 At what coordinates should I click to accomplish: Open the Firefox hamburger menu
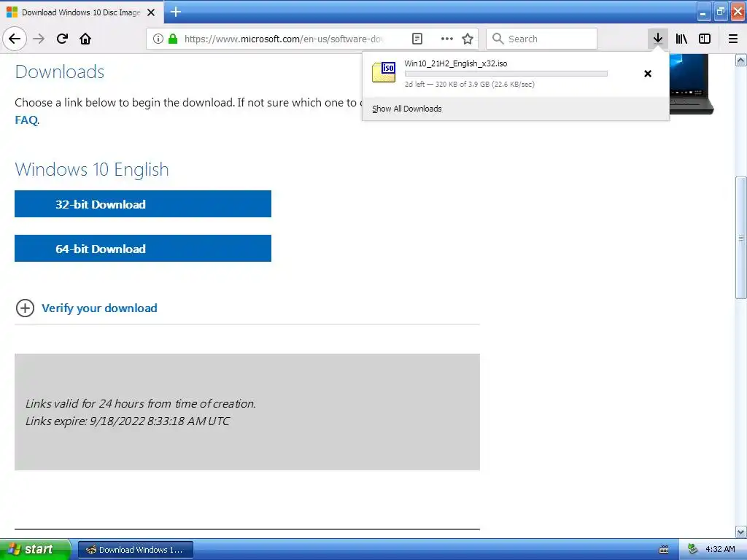click(x=733, y=39)
